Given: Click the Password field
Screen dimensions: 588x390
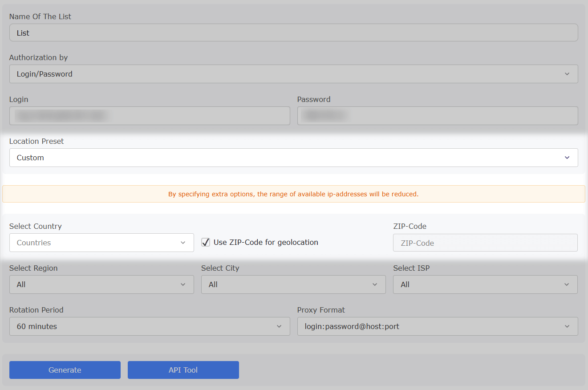Looking at the screenshot, I should [x=438, y=116].
